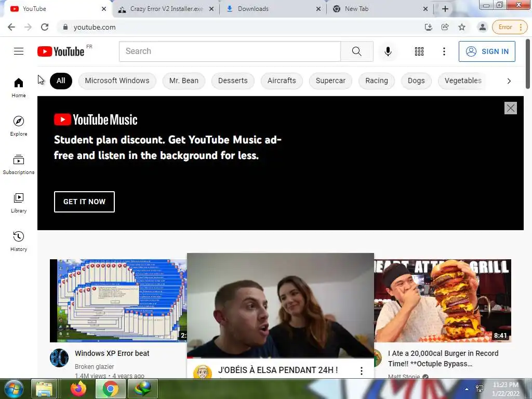Select the Racing chip
Screen dimensions: 532x399
(377, 81)
